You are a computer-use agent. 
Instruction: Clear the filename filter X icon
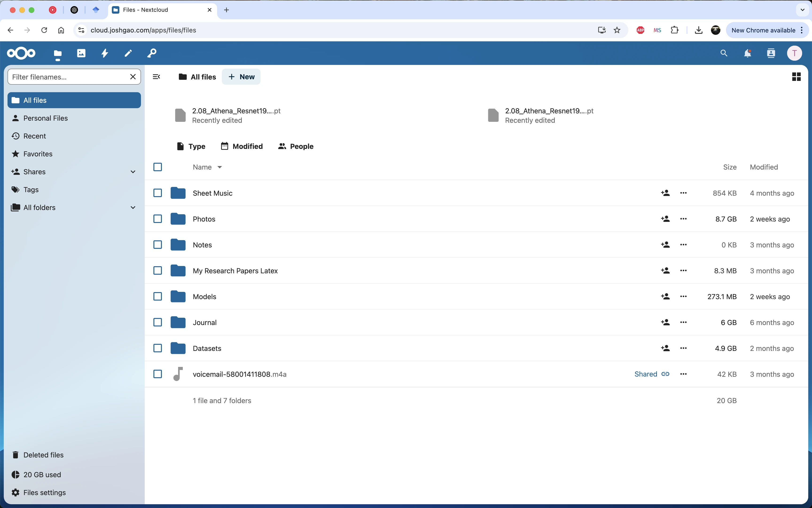point(133,77)
